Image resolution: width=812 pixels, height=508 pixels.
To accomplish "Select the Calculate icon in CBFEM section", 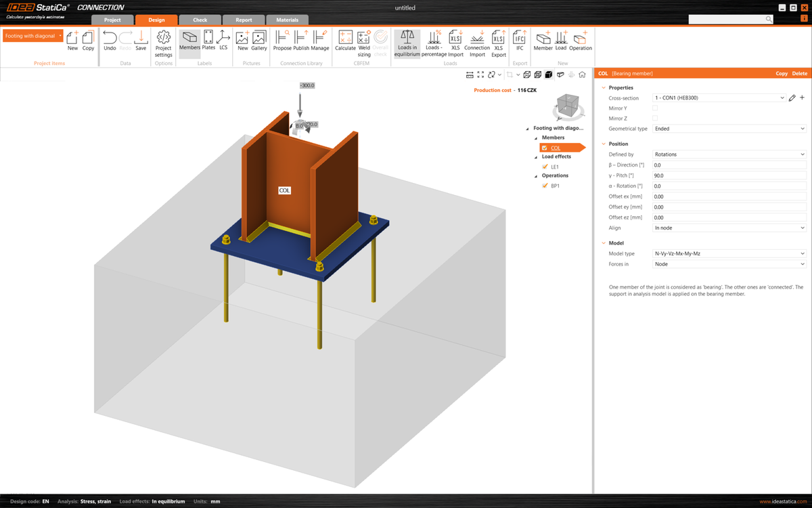I will coord(345,42).
